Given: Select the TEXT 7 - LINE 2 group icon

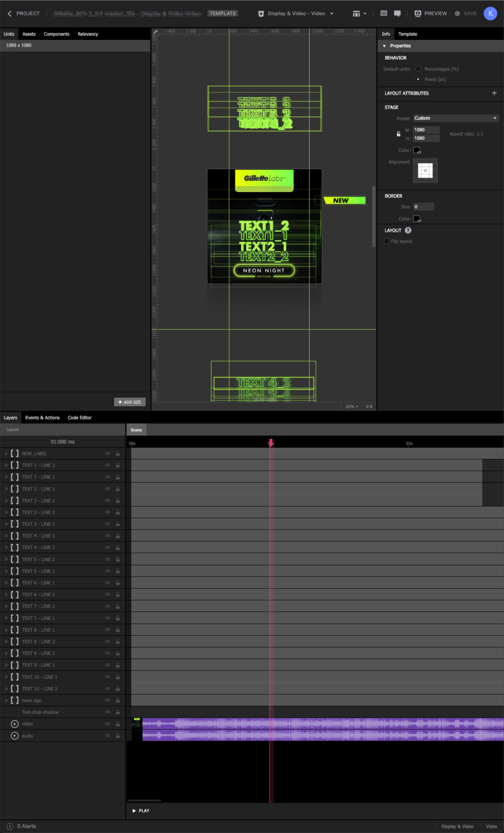Looking at the screenshot, I should tap(14, 606).
